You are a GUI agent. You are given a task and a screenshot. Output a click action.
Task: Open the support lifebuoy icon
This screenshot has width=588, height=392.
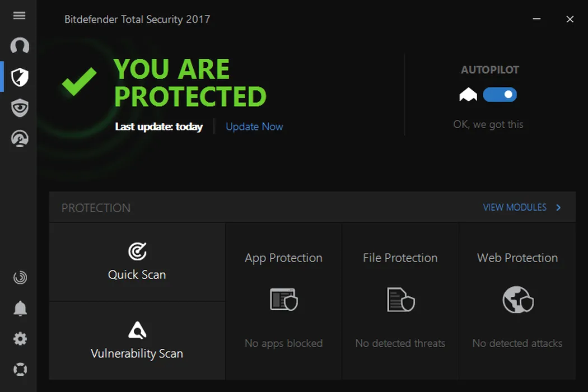point(20,370)
